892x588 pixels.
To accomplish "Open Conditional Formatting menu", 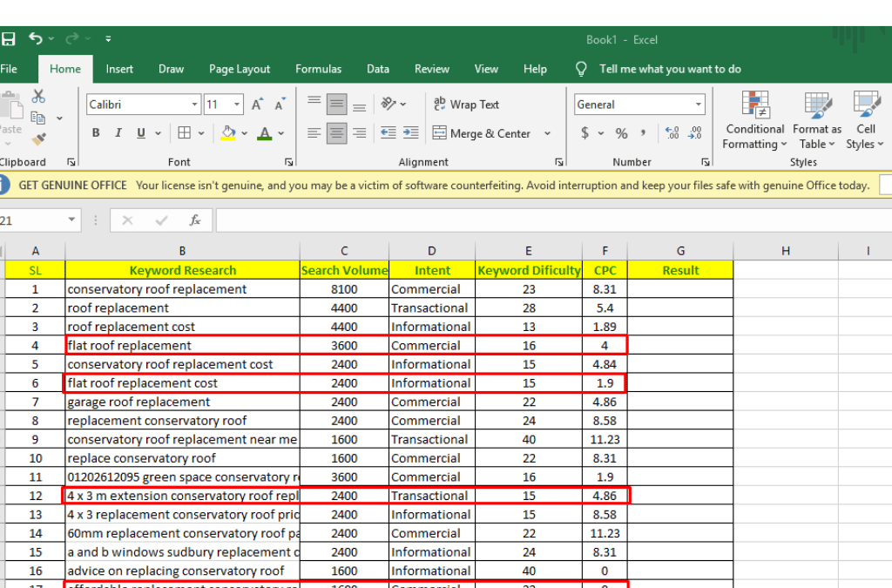I will click(754, 121).
